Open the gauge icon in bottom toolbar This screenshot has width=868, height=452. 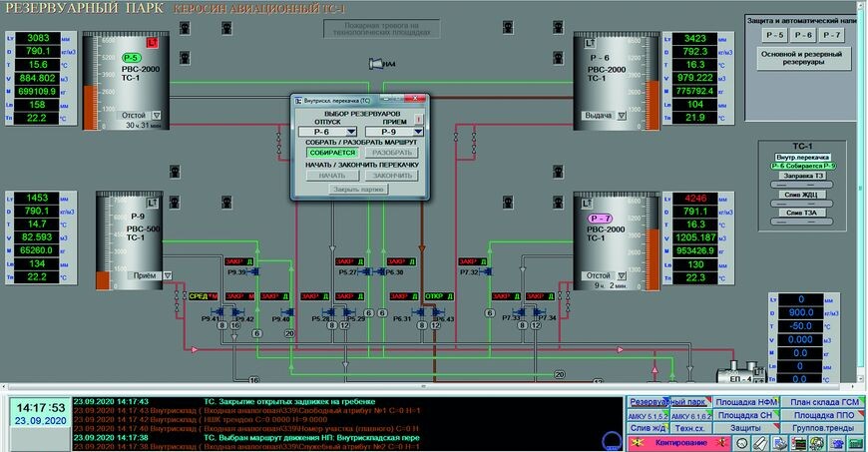coord(741,443)
